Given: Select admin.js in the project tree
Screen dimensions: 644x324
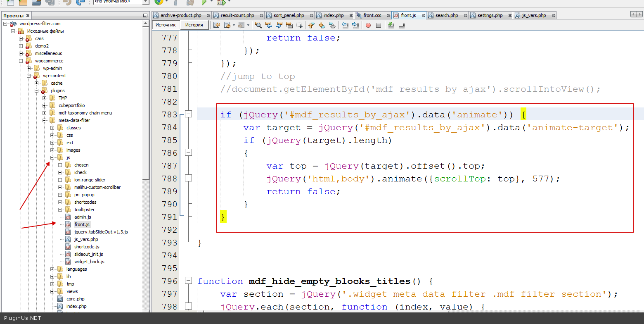Looking at the screenshot, I should pyautogui.click(x=83, y=217).
